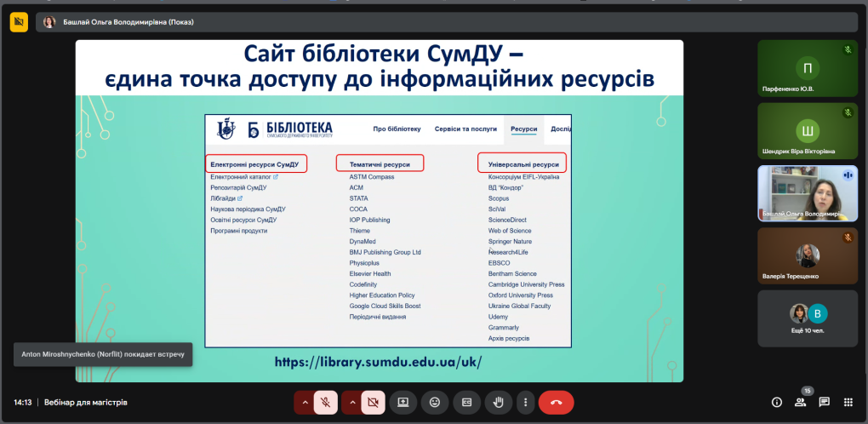This screenshot has height=424, width=868.
Task: Expand video settings chevron
Action: (x=351, y=402)
